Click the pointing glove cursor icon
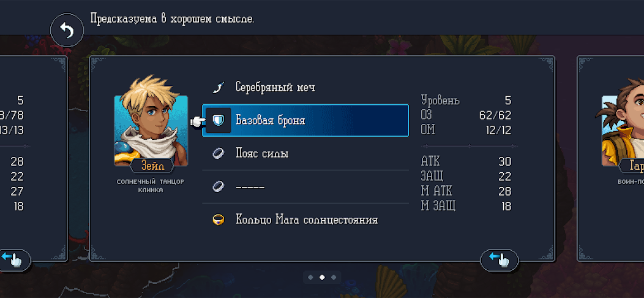644x298 pixels. 198,121
